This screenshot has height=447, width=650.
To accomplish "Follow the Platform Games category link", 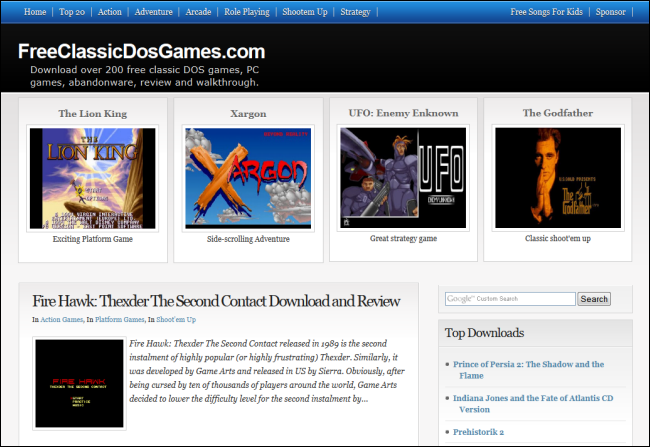I will coord(119,320).
